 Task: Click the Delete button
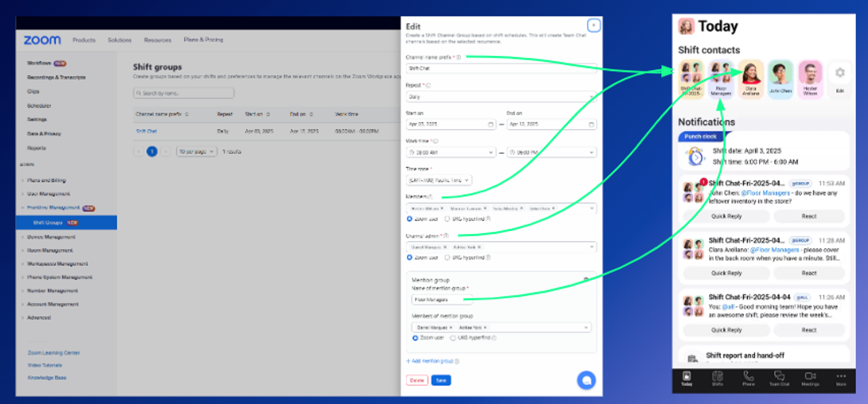417,381
